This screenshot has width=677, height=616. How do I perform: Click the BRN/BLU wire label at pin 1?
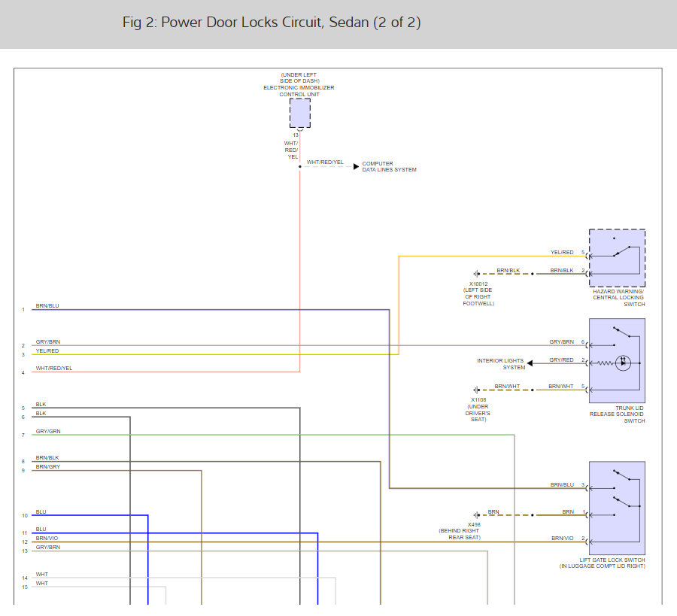[47, 306]
